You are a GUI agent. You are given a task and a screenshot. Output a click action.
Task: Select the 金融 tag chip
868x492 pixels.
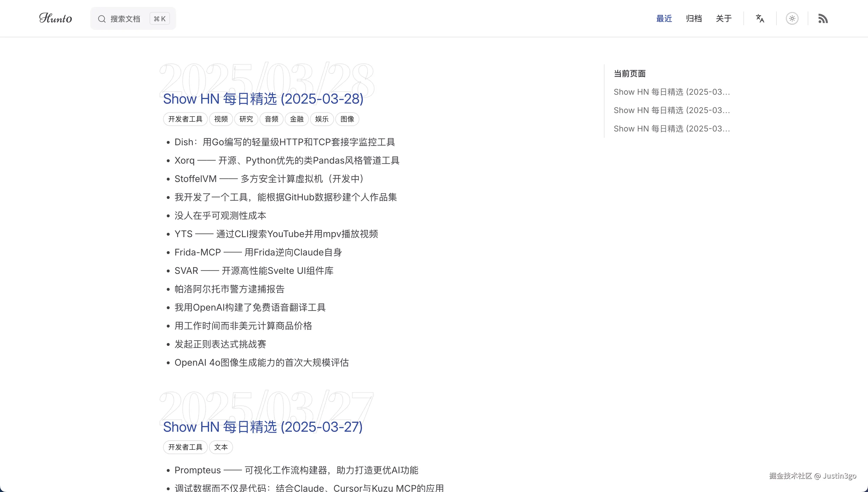click(x=296, y=119)
